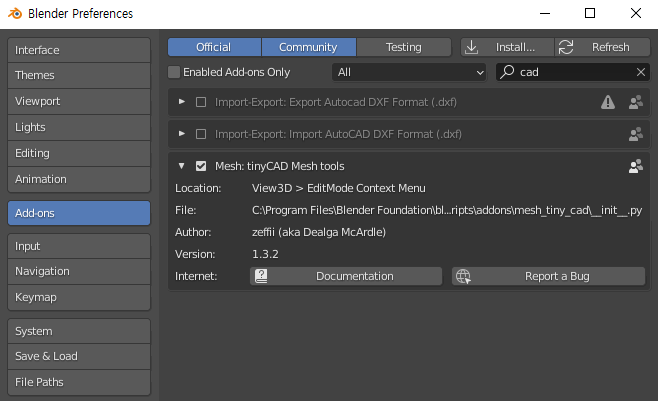Click the globe icon on Report a Bug
Viewport: 658px width, 401px height.
coord(463,276)
